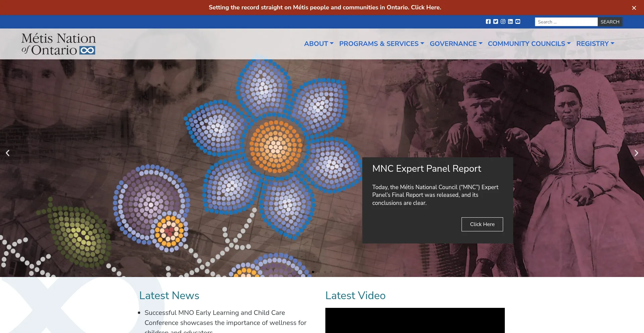Image resolution: width=644 pixels, height=333 pixels.
Task: Open the Community Councils menu
Action: pos(529,44)
